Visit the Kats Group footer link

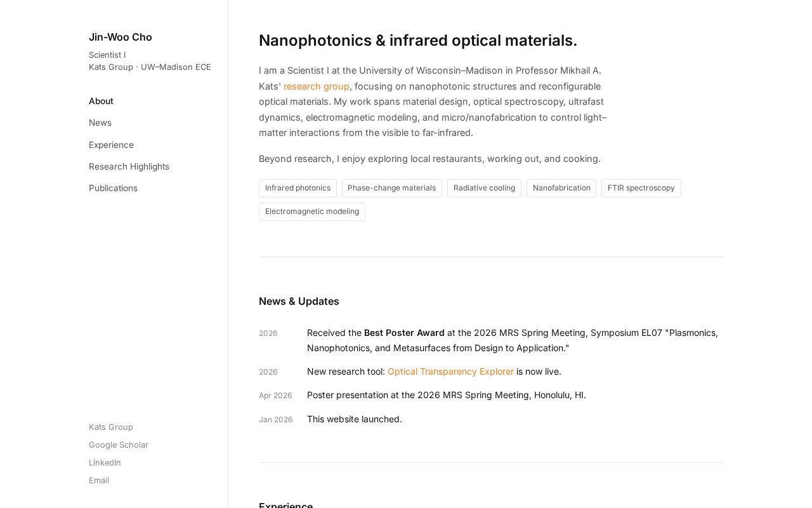pyautogui.click(x=111, y=427)
